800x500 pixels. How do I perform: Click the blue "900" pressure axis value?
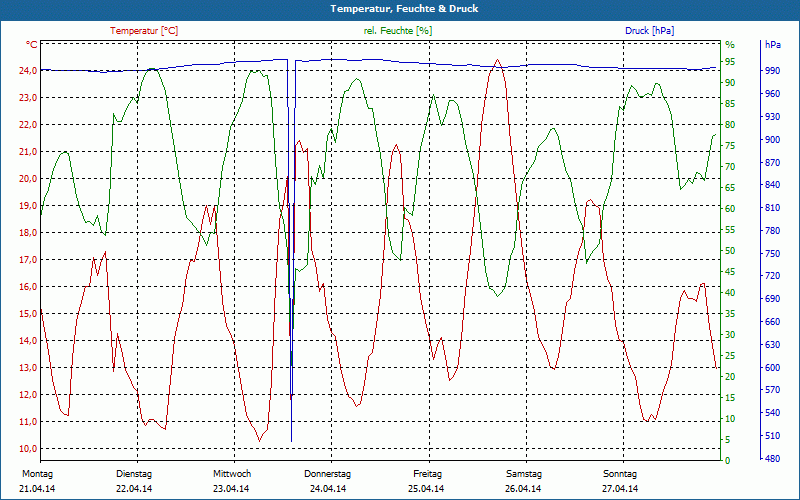pyautogui.click(x=773, y=140)
